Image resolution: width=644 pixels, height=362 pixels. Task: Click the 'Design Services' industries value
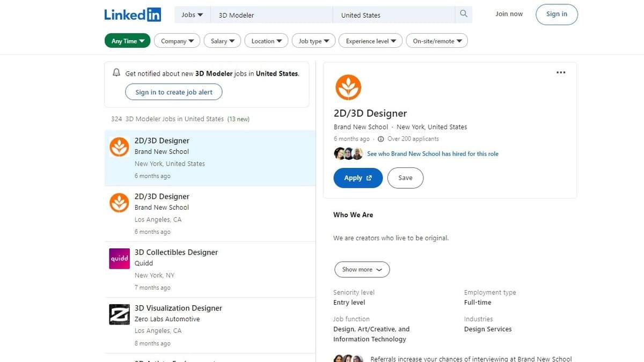(488, 329)
